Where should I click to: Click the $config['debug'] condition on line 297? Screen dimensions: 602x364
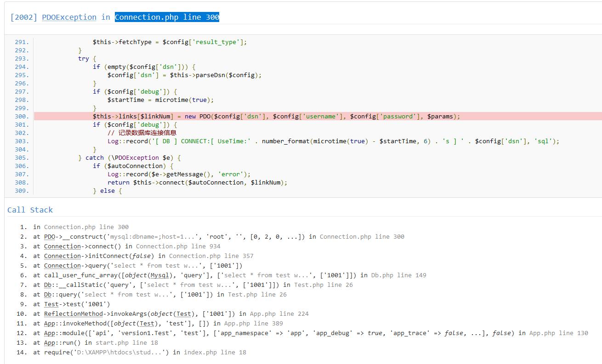click(135, 91)
